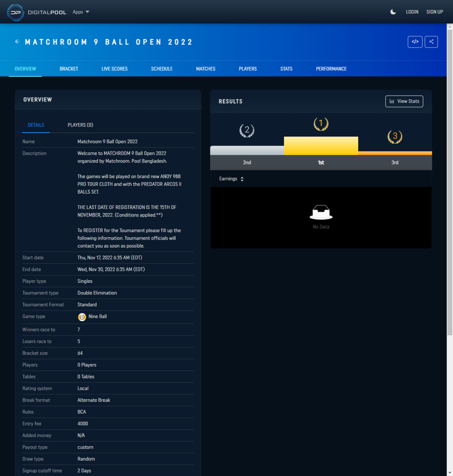Click the No Data empty inbox icon
The width and height of the screenshot is (453, 476).
[x=321, y=212]
